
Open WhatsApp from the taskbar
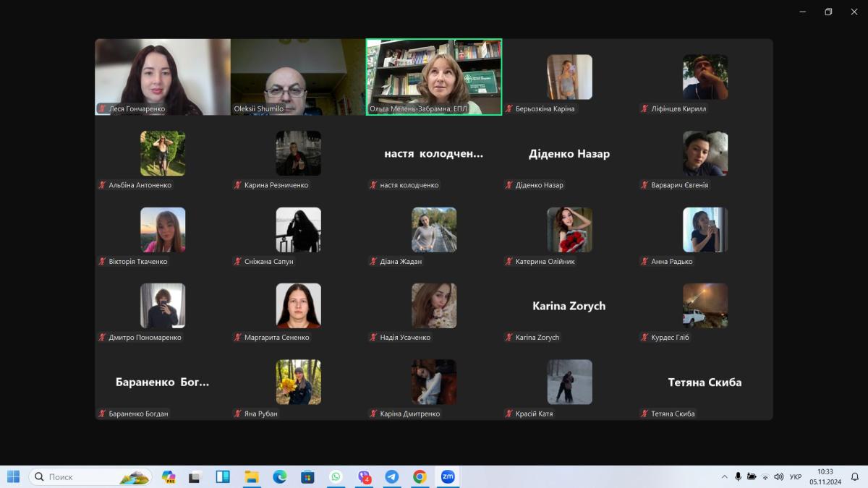336,477
